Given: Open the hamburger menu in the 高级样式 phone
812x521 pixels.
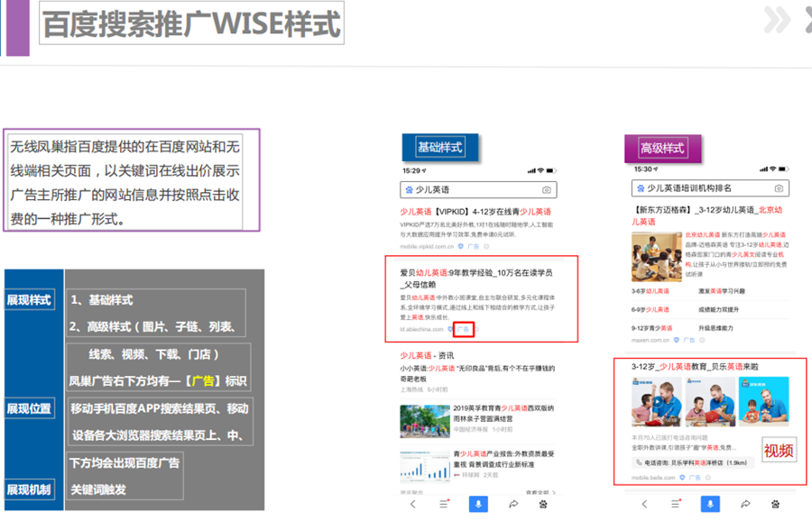Looking at the screenshot, I should 676,505.
